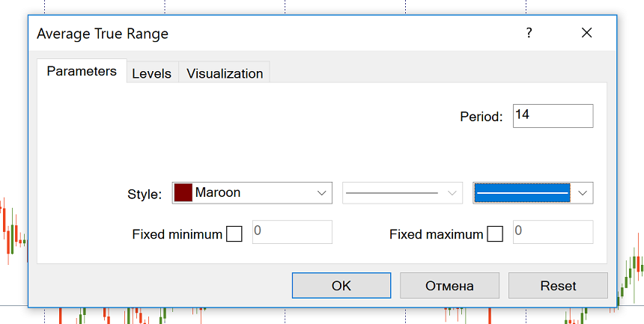Click the Average True Range title bar
This screenshot has width=644, height=324.
coord(262,33)
